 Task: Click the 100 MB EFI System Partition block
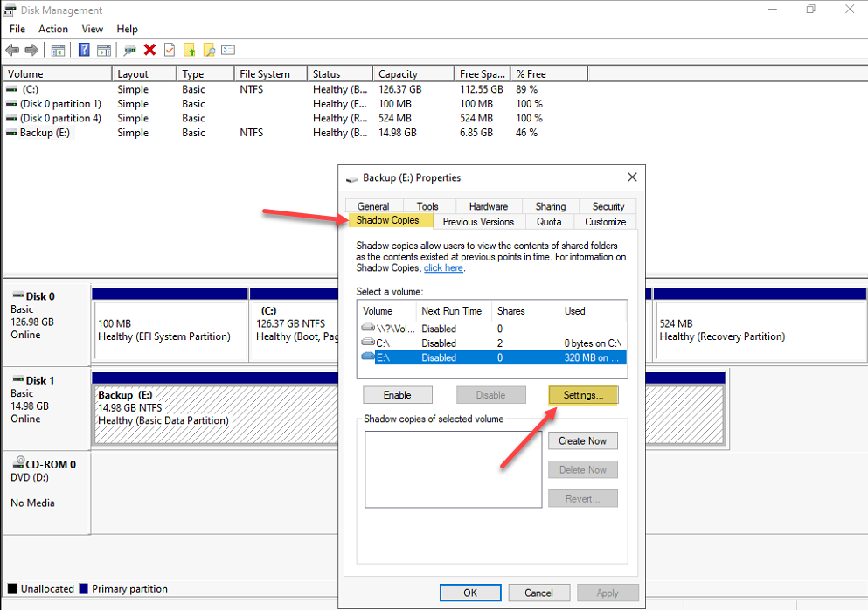point(170,325)
